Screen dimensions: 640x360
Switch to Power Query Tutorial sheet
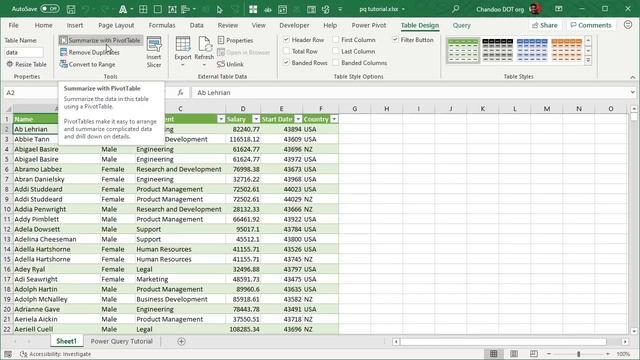tap(121, 341)
